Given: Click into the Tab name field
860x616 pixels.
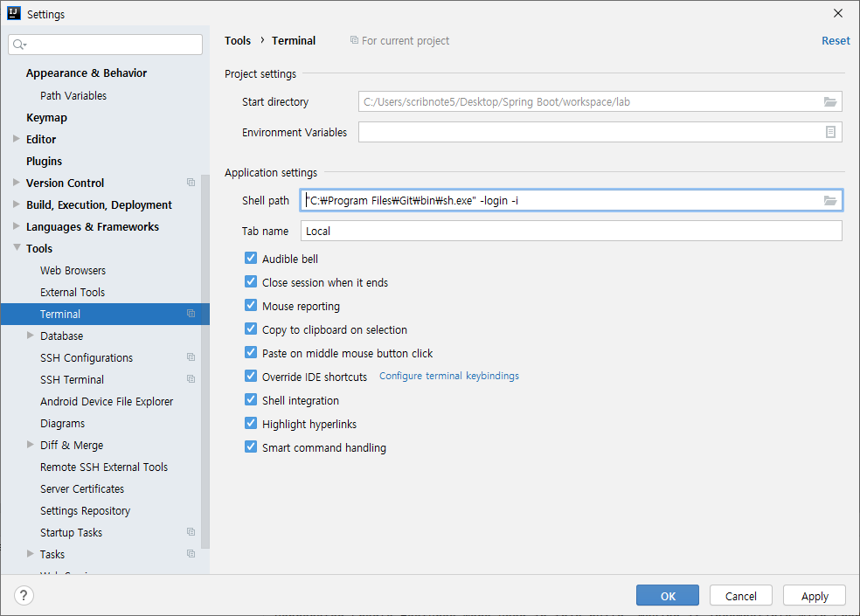Looking at the screenshot, I should click(571, 231).
